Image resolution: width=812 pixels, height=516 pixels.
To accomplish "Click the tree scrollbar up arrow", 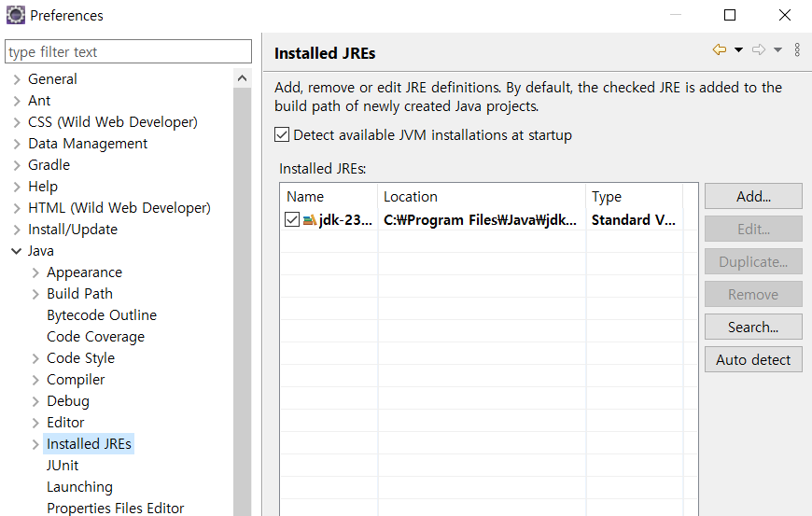I will (x=242, y=78).
